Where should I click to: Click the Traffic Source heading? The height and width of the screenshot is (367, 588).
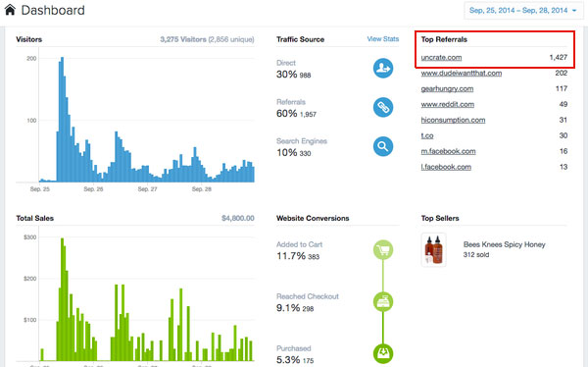point(301,39)
